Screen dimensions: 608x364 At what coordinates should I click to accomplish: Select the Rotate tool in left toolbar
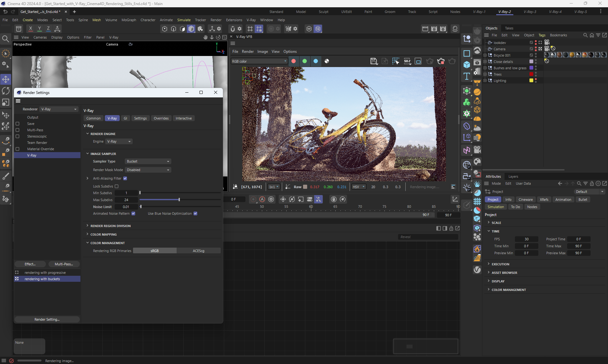pyautogui.click(x=6, y=91)
